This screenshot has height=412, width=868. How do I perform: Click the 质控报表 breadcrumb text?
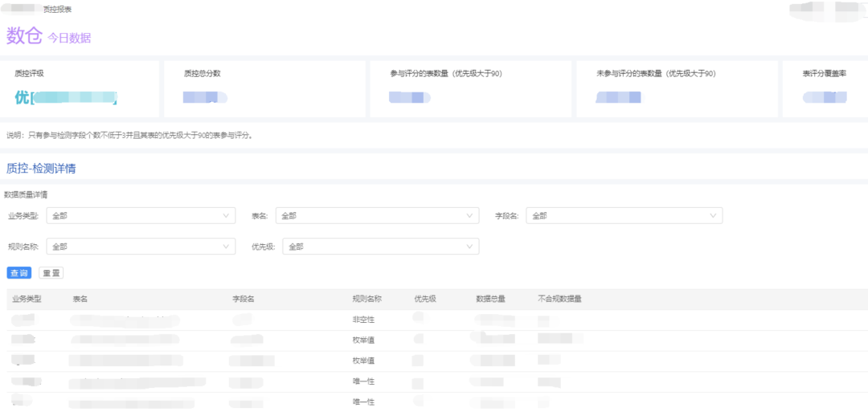point(58,10)
